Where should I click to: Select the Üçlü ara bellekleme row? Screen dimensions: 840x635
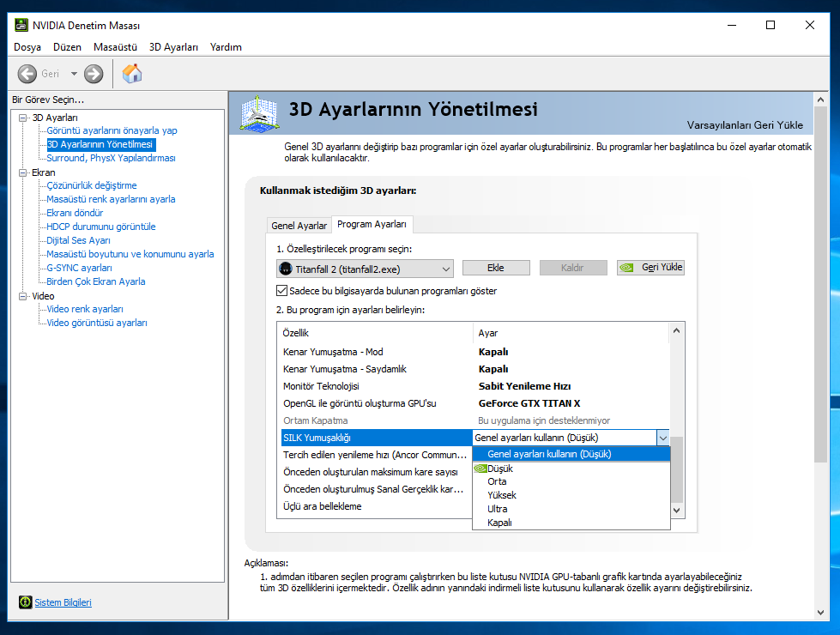point(375,506)
